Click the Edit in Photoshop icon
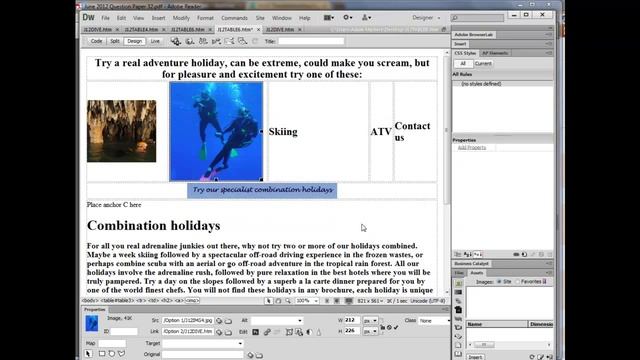This screenshot has width=640, height=360. click(x=256, y=332)
